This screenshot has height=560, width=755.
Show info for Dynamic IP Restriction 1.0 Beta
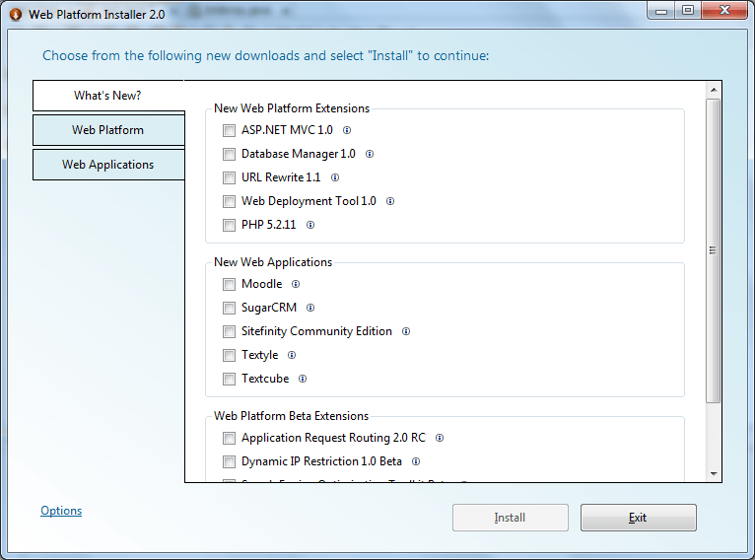tap(416, 461)
